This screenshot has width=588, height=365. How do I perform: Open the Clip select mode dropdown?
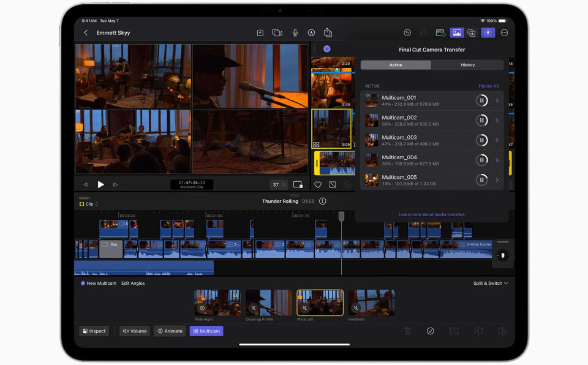click(x=89, y=204)
